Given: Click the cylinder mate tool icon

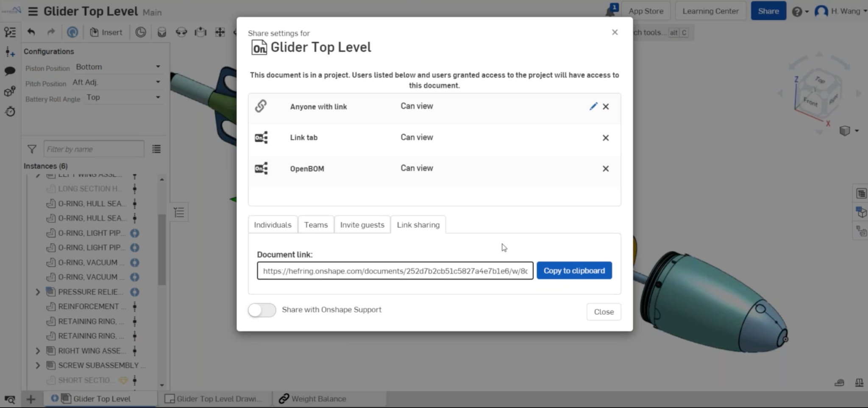Looking at the screenshot, I should (x=161, y=32).
